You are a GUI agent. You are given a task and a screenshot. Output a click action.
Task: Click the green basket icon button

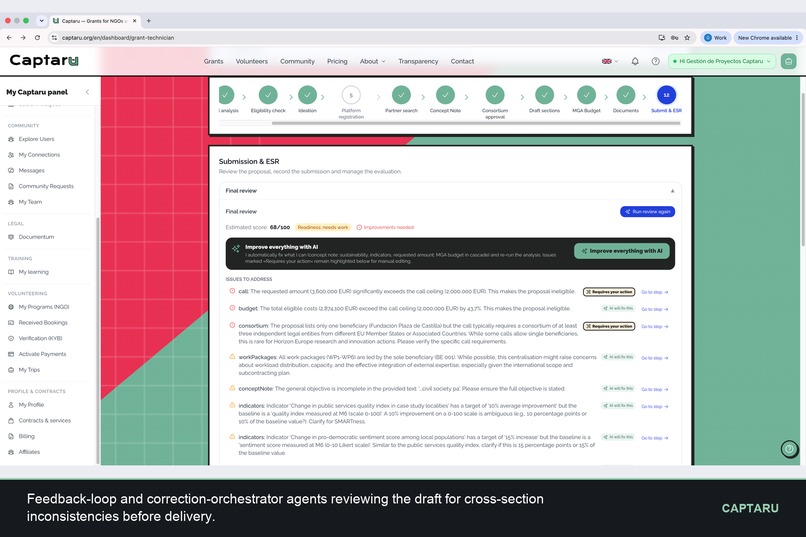click(789, 61)
